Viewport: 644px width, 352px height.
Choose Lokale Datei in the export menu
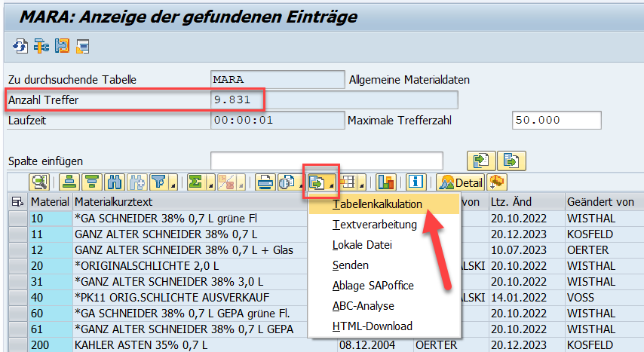point(362,245)
